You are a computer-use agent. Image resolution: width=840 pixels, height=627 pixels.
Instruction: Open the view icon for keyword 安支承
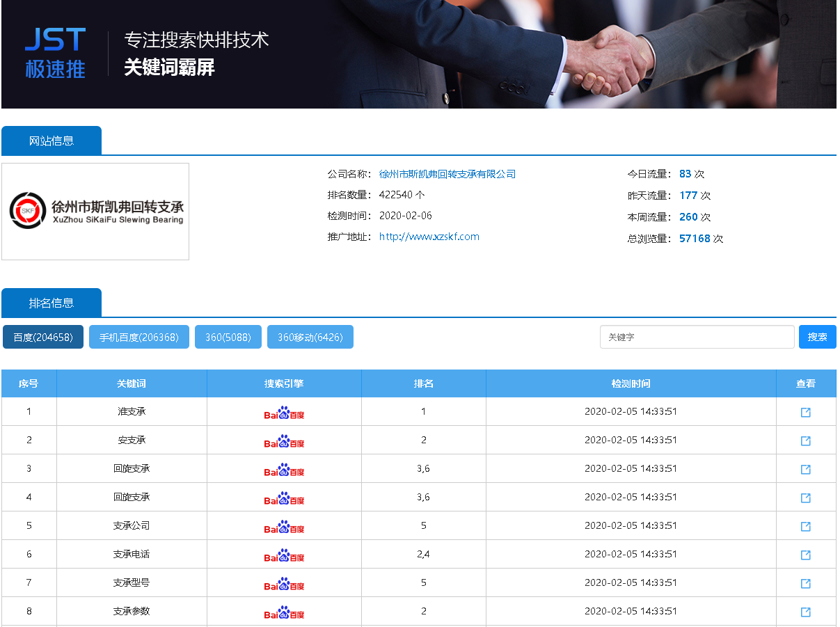[x=805, y=441]
